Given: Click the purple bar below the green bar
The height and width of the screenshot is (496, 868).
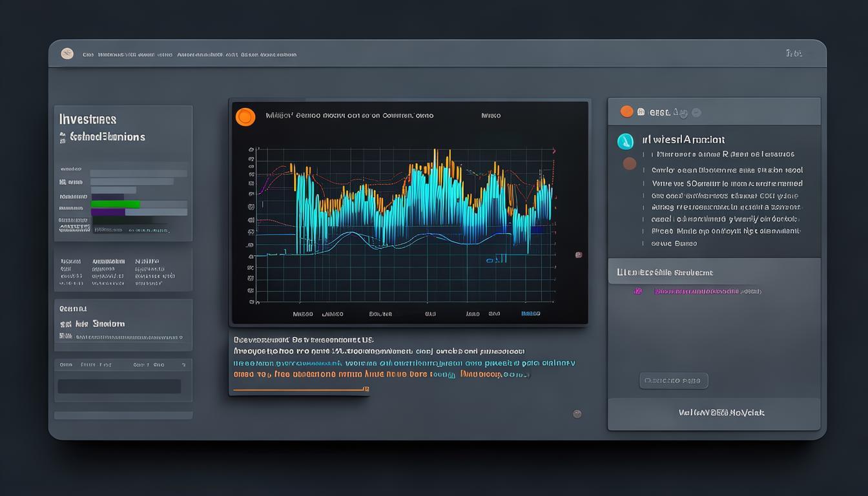Looking at the screenshot, I should click(x=108, y=212).
